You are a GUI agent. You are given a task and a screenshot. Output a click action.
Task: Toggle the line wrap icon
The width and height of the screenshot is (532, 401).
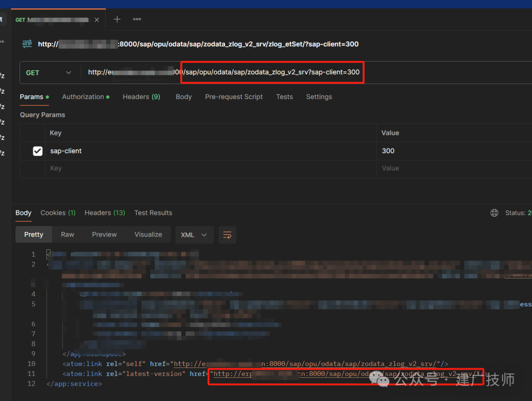click(227, 235)
